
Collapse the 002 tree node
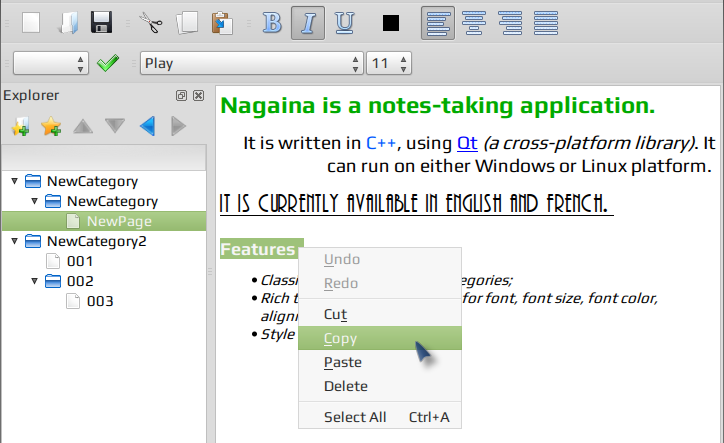[34, 281]
